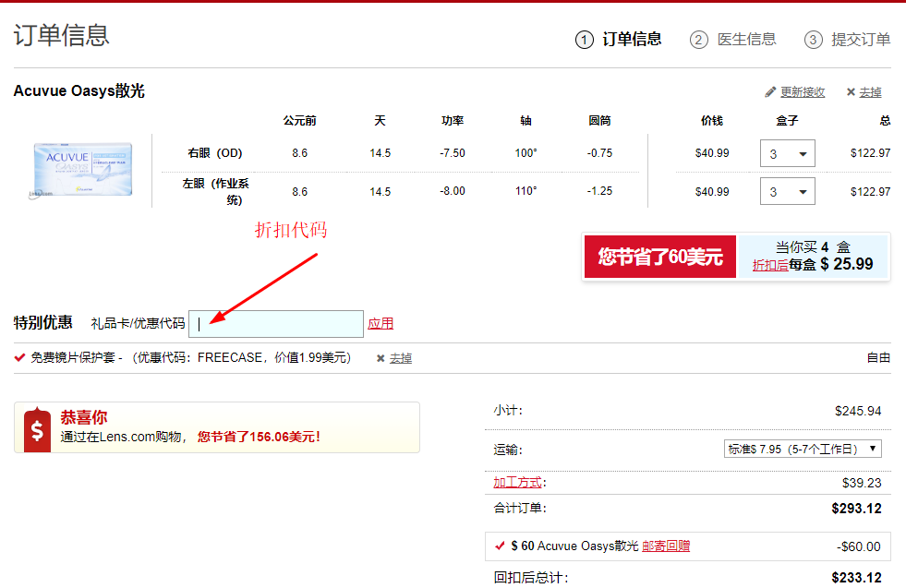Open the left eye box quantity dropdown
906x588 pixels.
787,191
